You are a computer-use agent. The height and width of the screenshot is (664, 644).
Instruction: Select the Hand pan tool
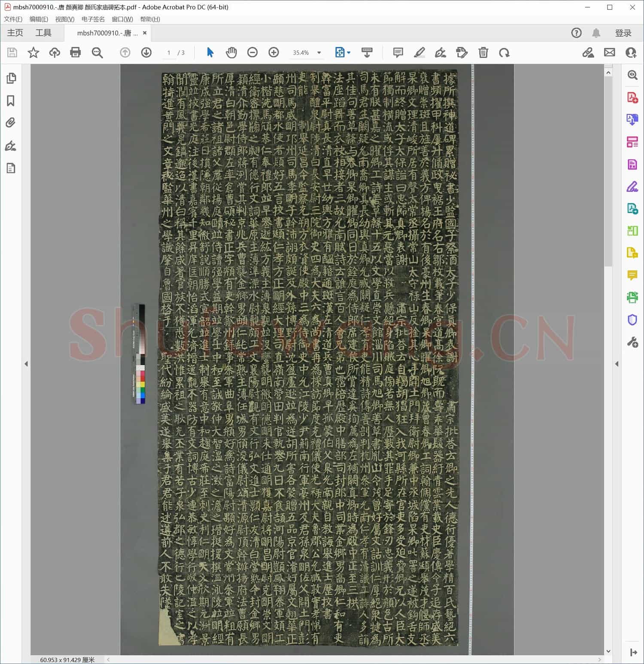click(231, 52)
